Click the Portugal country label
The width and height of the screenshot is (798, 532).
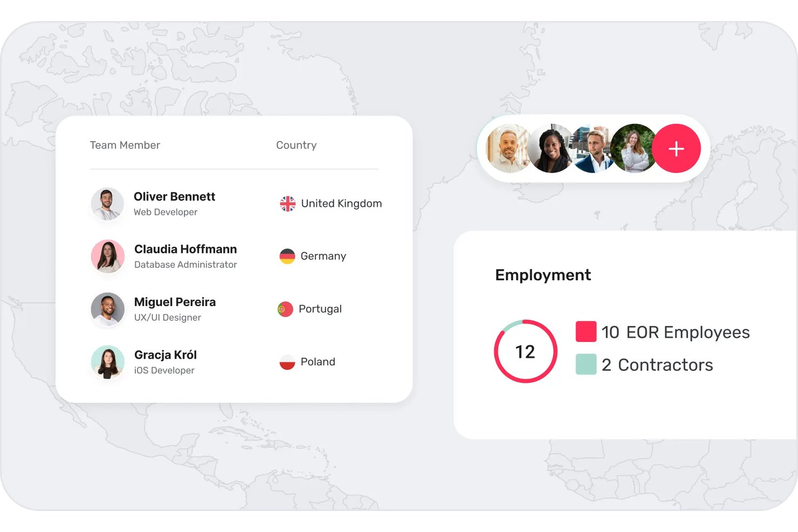pos(320,309)
